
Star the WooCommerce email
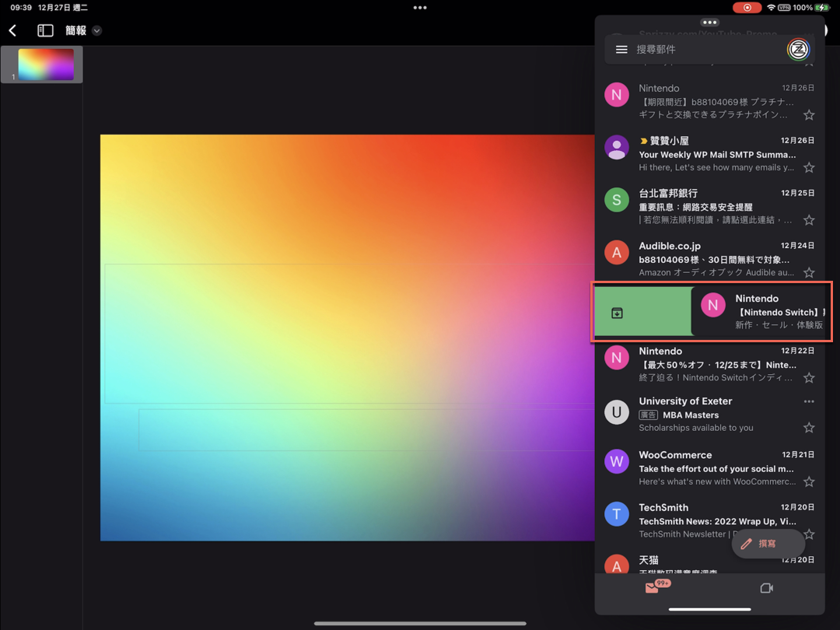pyautogui.click(x=809, y=481)
